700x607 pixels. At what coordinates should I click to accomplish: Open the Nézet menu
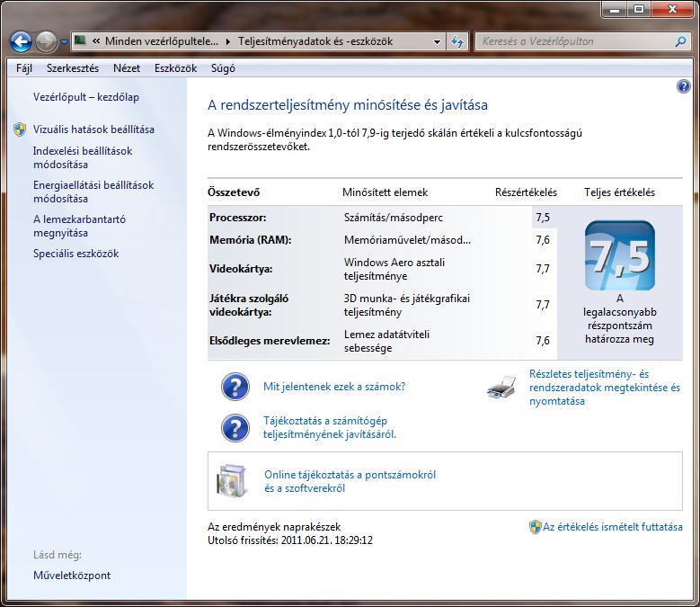tap(127, 68)
